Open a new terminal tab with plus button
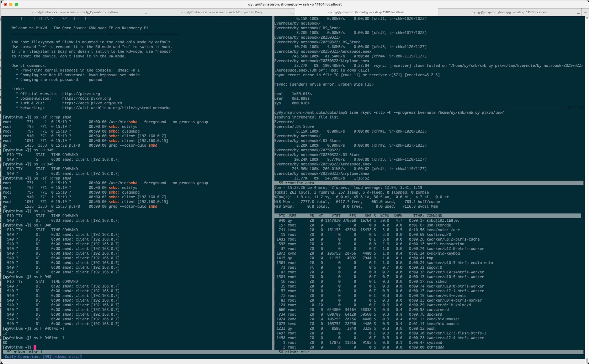 coord(585,12)
